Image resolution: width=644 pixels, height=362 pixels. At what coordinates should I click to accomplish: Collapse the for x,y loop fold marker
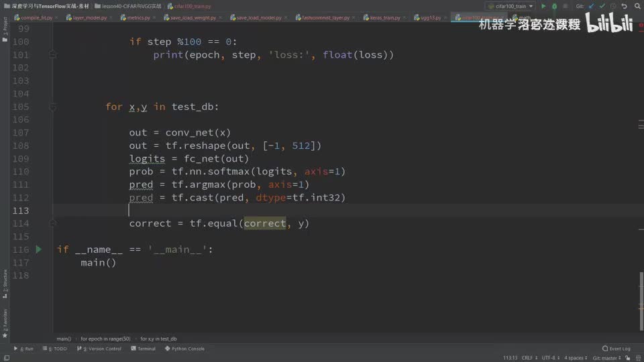point(52,107)
